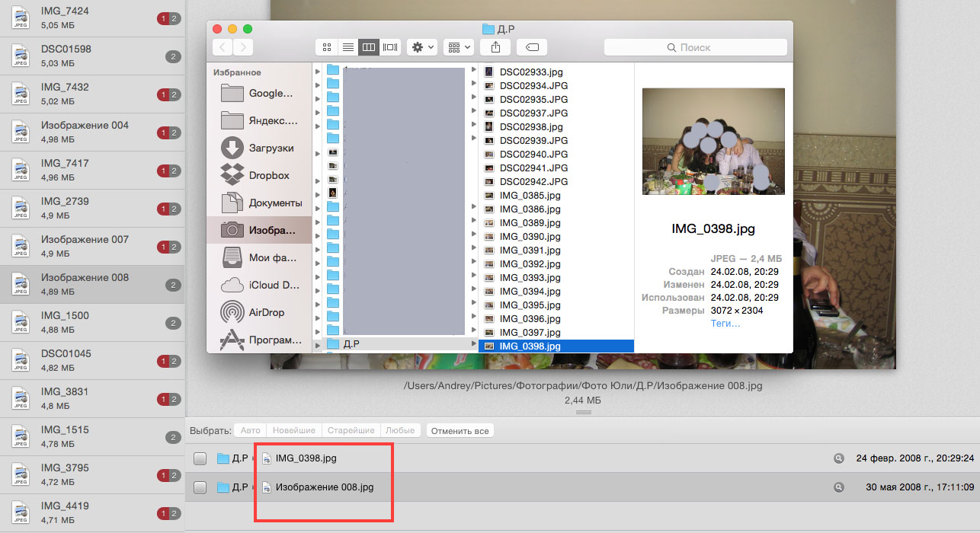Check the box for Изображение 008.jpg duplicate row
This screenshot has height=533, width=980.
200,487
